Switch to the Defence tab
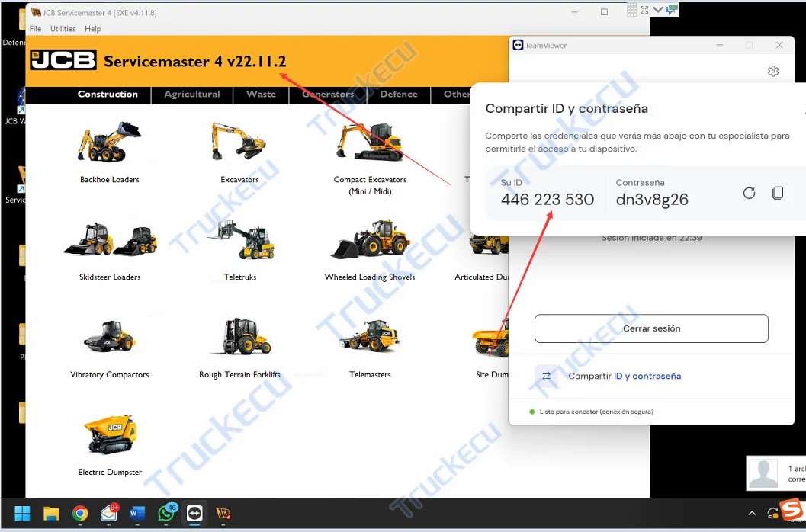The height and width of the screenshot is (532, 806). point(398,95)
